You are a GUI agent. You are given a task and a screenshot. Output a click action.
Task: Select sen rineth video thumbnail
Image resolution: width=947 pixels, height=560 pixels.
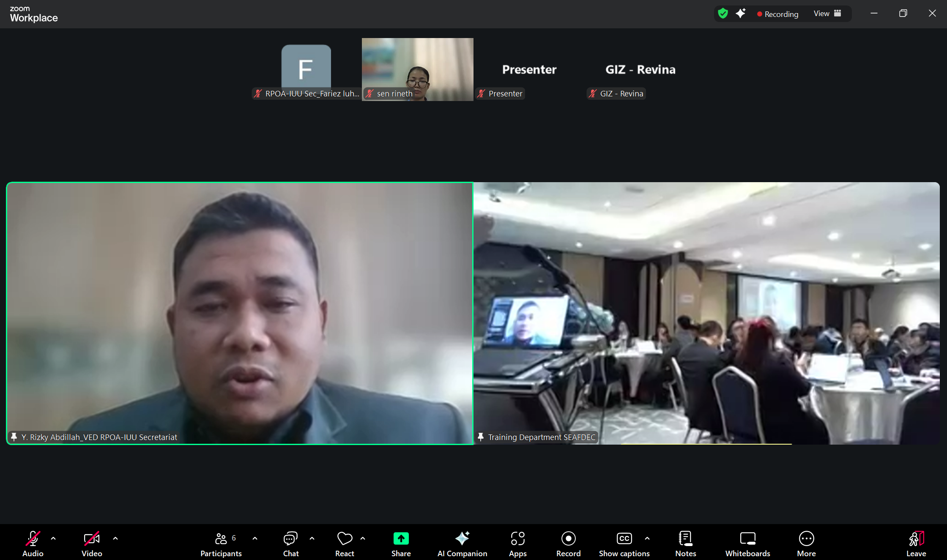coord(417,69)
